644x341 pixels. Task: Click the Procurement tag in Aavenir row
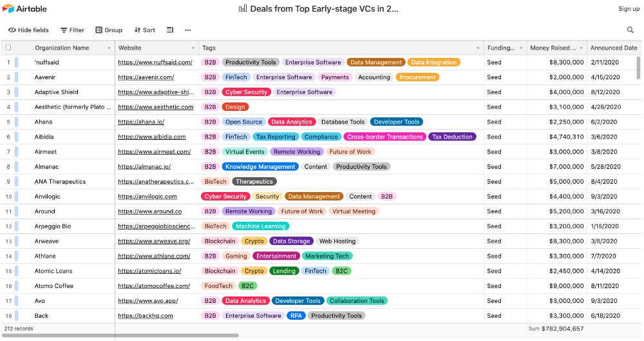tap(417, 77)
